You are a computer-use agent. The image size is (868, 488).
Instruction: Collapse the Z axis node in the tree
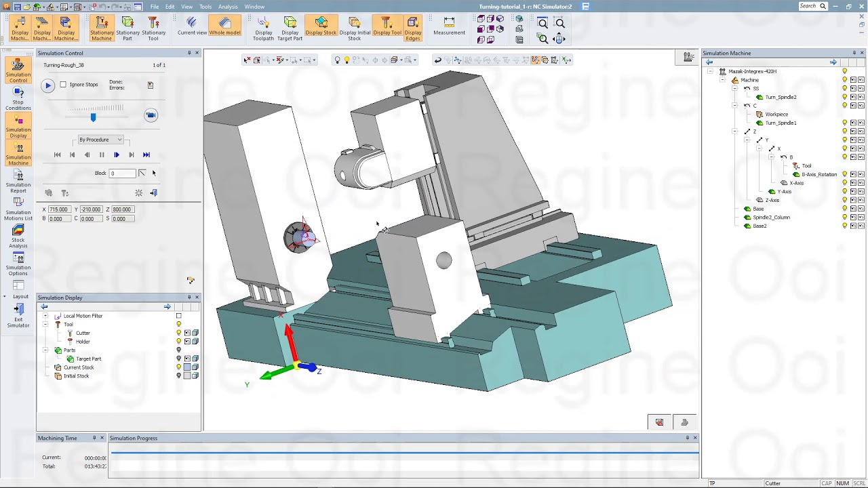pos(734,131)
